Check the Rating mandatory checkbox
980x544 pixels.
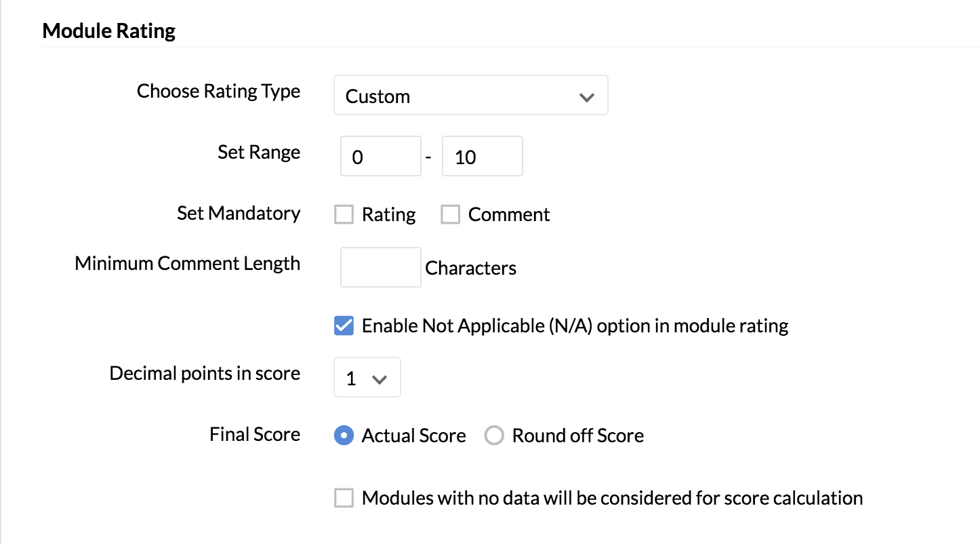pyautogui.click(x=344, y=214)
